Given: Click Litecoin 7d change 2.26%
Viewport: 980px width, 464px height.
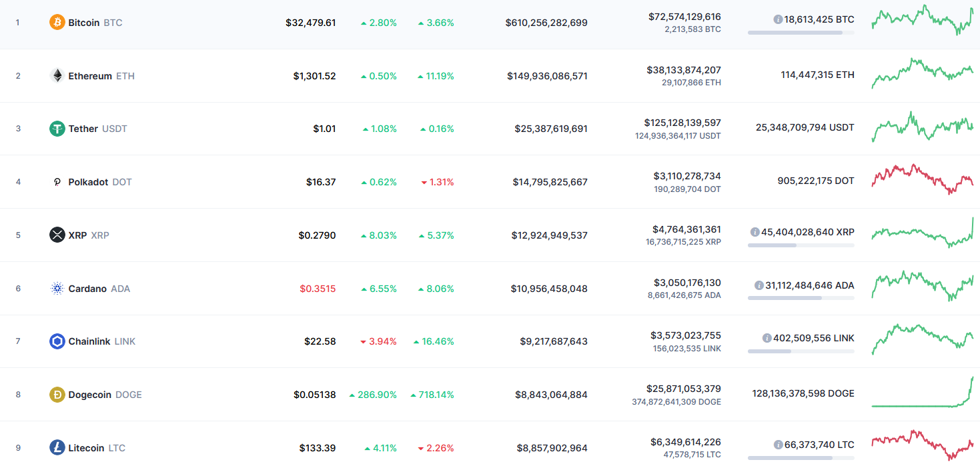Looking at the screenshot, I should coord(436,448).
